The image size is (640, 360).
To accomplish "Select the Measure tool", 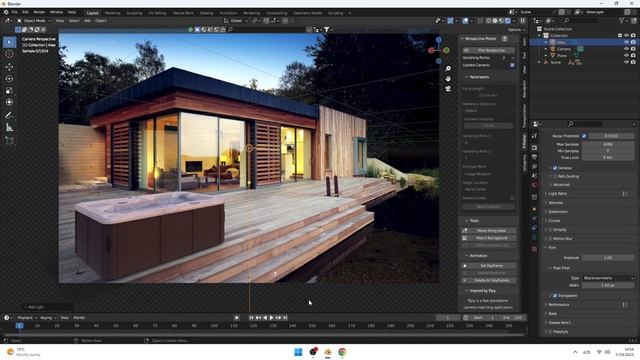I will coord(9,128).
